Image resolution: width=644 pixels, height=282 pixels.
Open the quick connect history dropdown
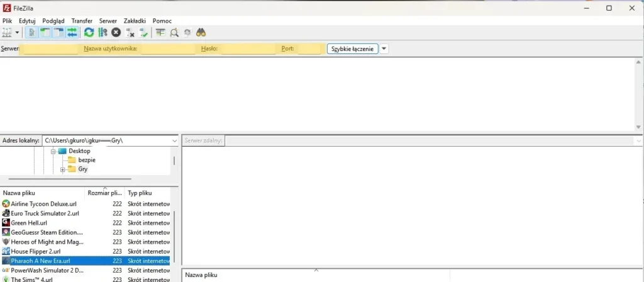(384, 49)
